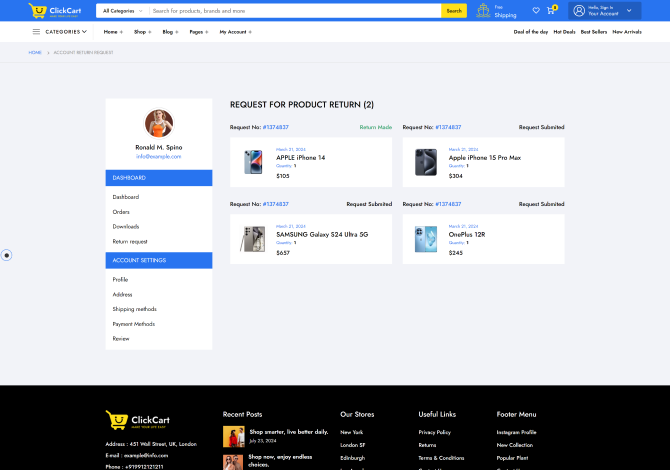
Task: Open the wishlist heart icon
Action: tap(536, 10)
